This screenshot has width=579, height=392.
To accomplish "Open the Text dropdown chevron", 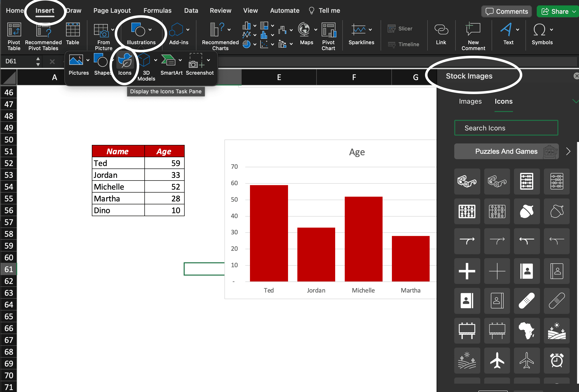I will 517,29.
